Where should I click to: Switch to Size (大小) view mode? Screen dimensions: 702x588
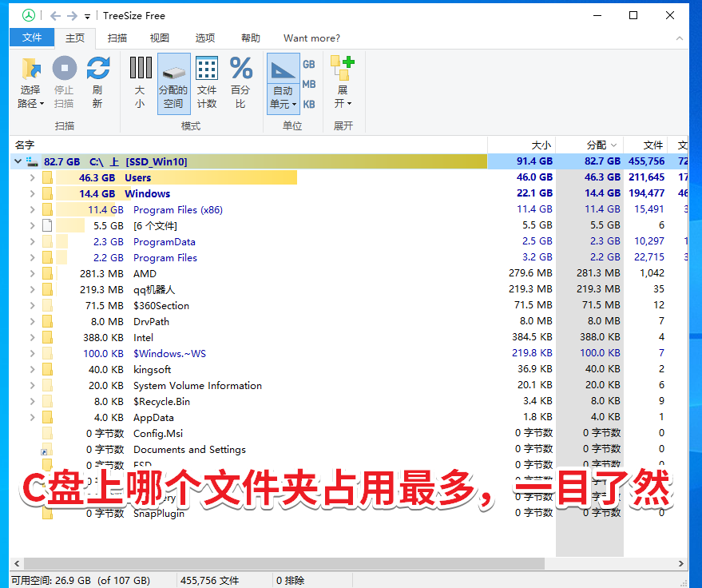click(x=140, y=82)
